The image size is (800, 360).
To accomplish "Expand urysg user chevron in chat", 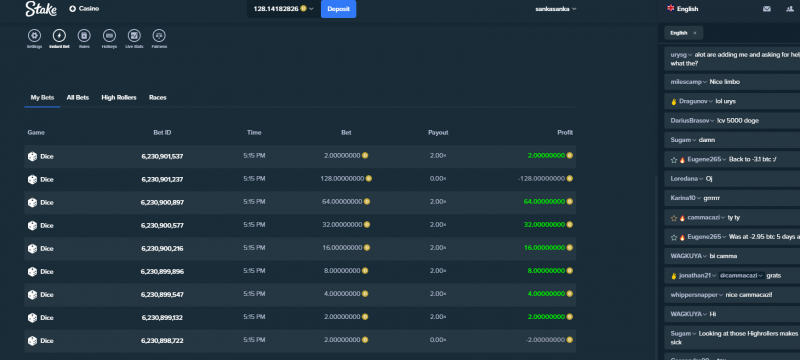I will 690,55.
